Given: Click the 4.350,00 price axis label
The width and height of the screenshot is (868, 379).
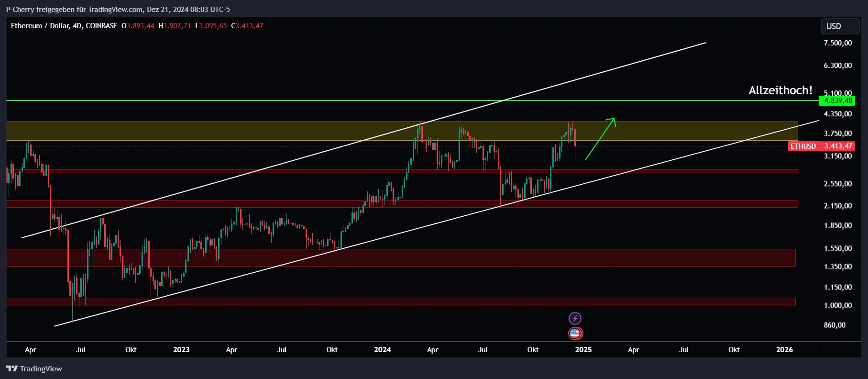Looking at the screenshot, I should coord(837,114).
